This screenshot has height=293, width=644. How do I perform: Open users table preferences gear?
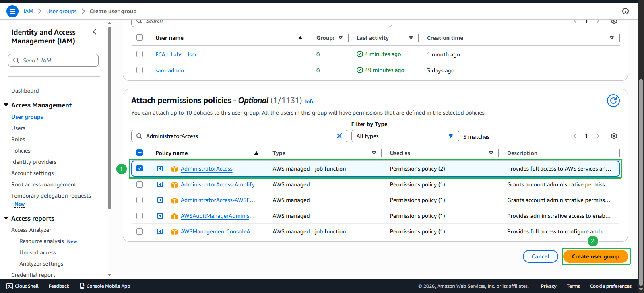(x=614, y=21)
